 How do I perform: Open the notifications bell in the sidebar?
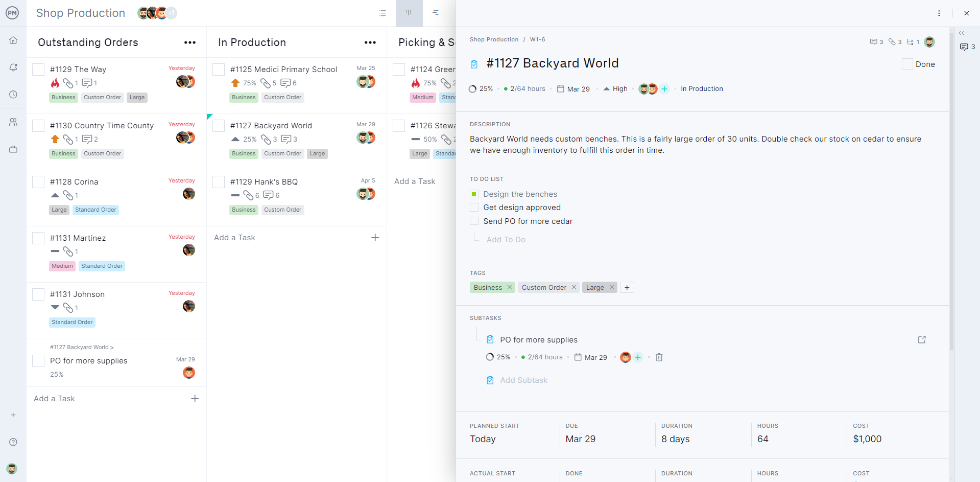[13, 67]
